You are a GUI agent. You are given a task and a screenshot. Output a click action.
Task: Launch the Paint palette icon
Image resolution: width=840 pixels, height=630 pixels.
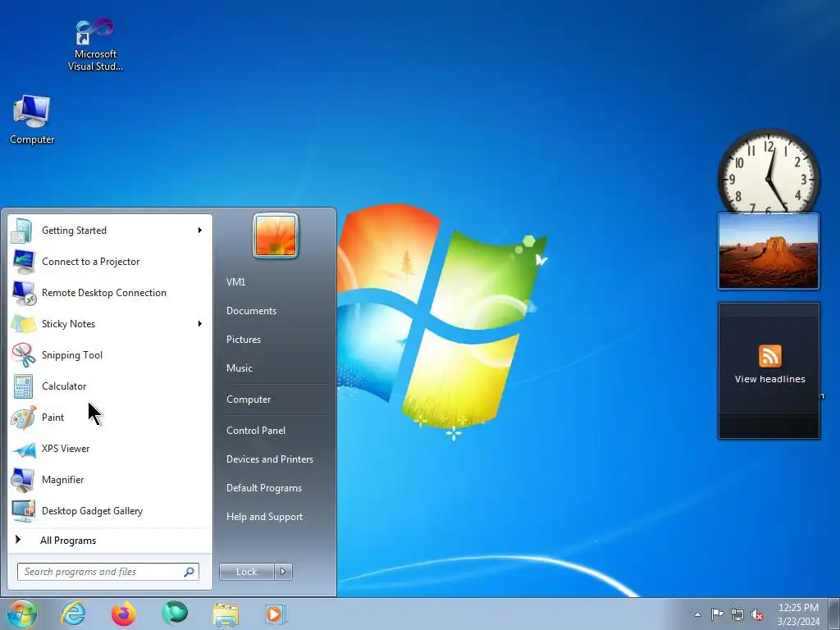pyautogui.click(x=23, y=418)
